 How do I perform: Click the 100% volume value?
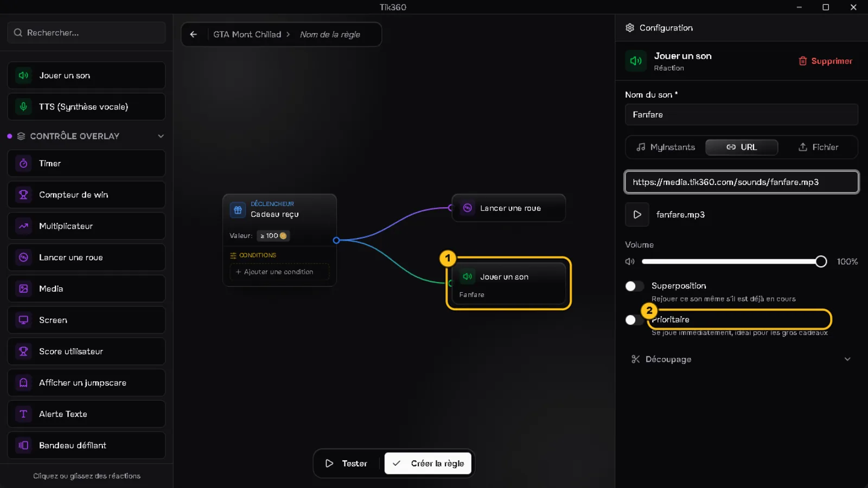tap(847, 261)
